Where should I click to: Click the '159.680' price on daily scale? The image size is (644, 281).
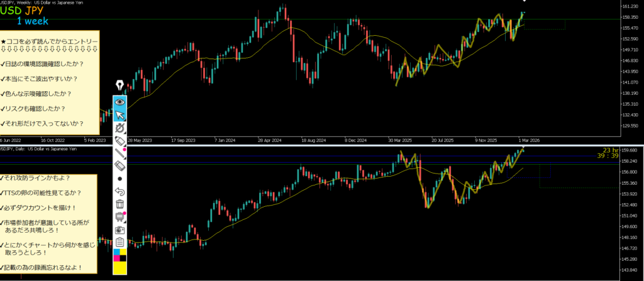(630, 150)
